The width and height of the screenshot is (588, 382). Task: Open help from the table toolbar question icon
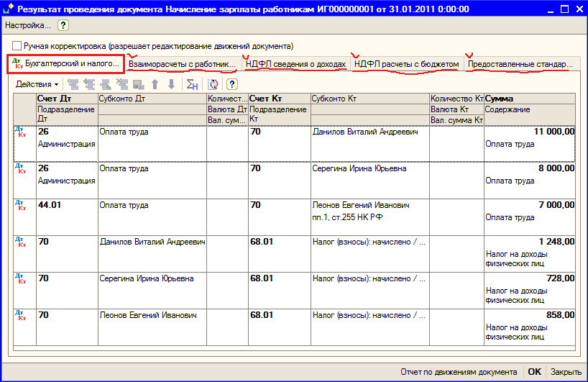(232, 84)
